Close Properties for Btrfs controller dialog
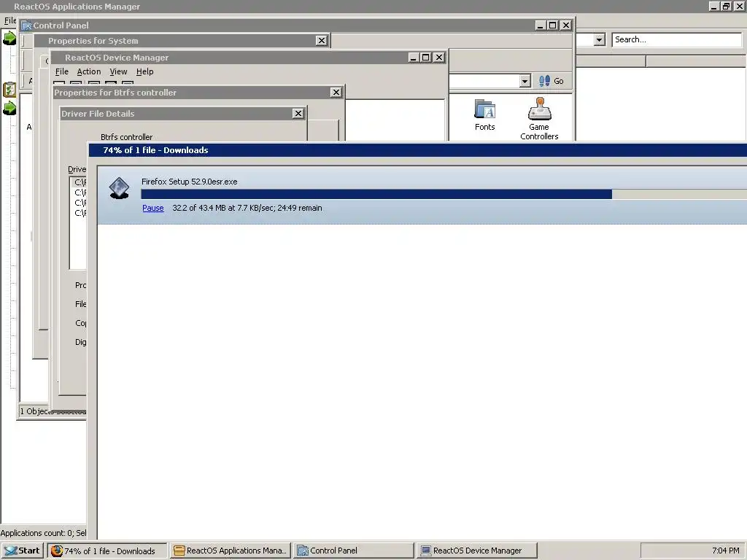This screenshot has height=560, width=747. click(336, 93)
